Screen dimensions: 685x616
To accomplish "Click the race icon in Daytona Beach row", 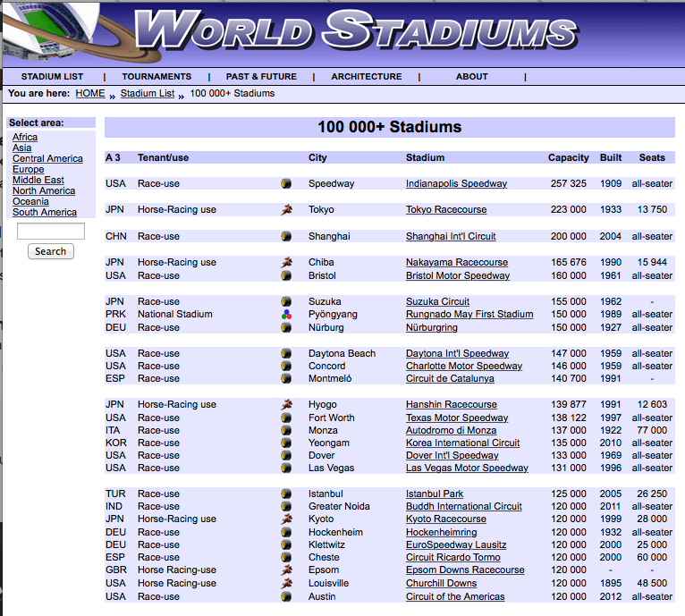I will click(286, 353).
